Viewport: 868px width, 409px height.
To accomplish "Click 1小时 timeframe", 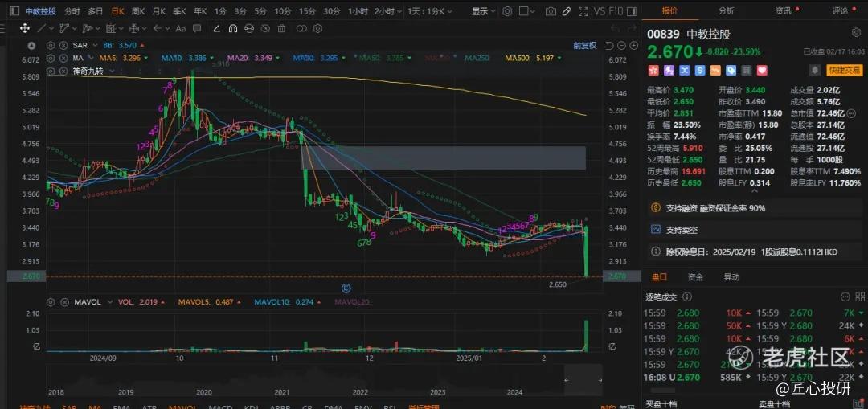I will tap(358, 11).
